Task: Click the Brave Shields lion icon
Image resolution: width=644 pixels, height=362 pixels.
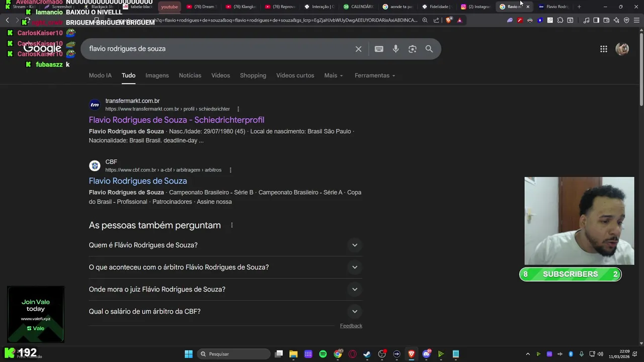Action: 449,20
